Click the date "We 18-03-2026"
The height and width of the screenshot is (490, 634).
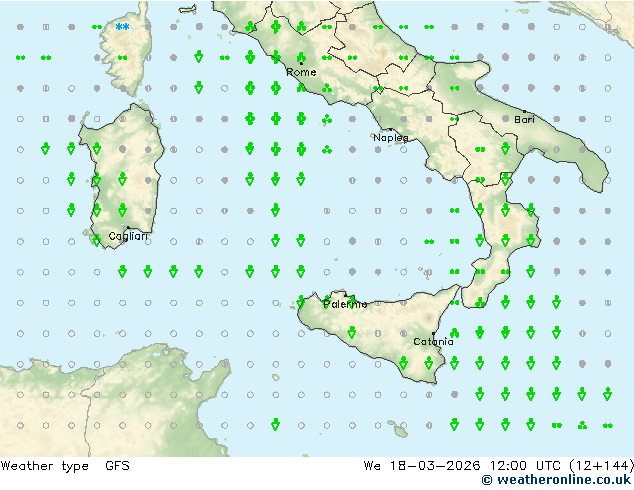pos(422,466)
